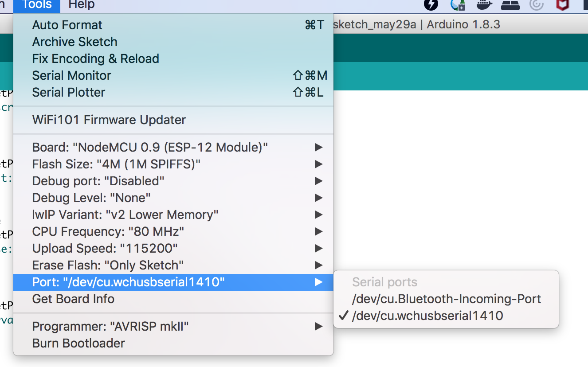Image resolution: width=588 pixels, height=367 pixels.
Task: Expand the Debug port Disabled submenu
Action: pyautogui.click(x=173, y=181)
